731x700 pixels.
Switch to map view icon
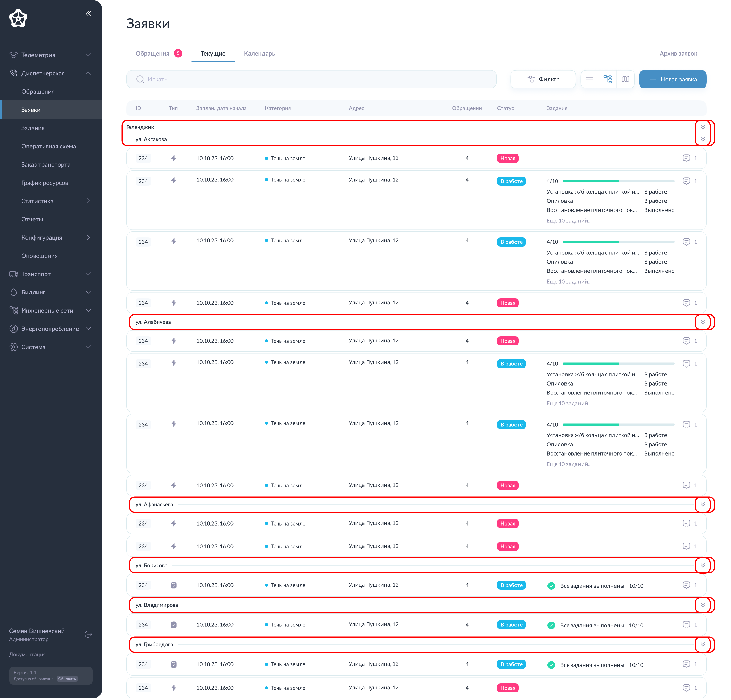625,79
